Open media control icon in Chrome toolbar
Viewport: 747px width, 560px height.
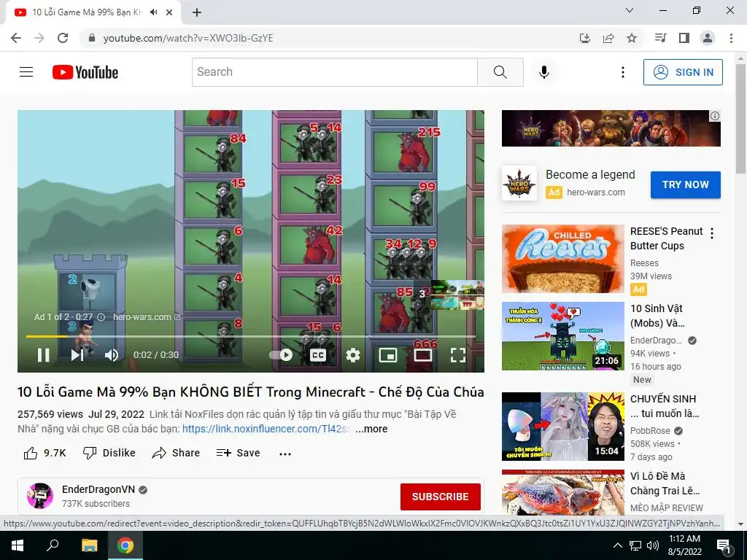[x=660, y=38]
